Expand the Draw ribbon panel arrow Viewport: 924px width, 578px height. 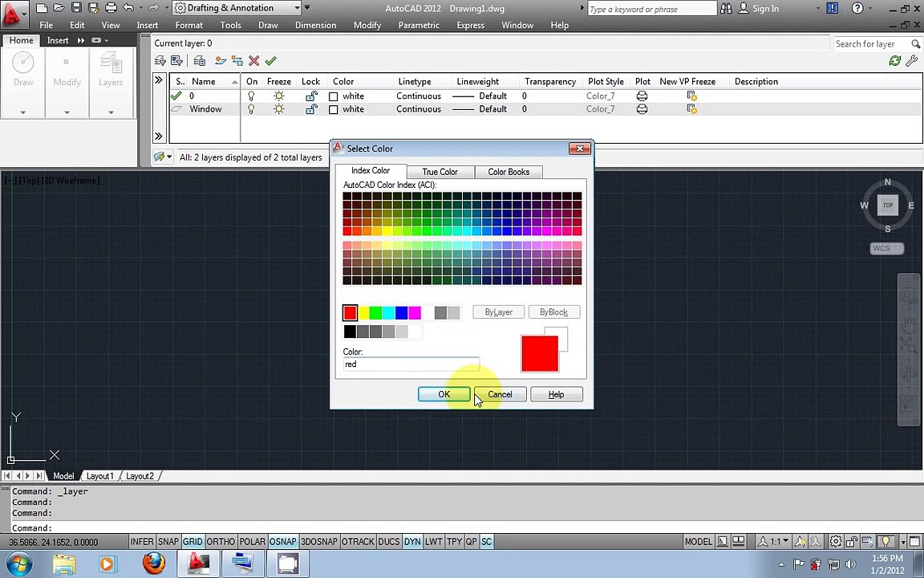click(23, 112)
